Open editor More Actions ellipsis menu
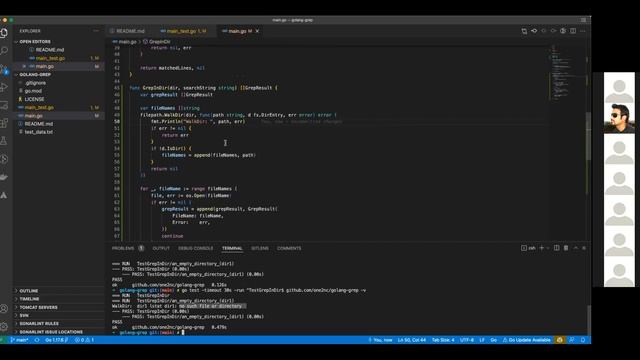Image resolution: width=640 pixels, height=360 pixels. click(583, 31)
